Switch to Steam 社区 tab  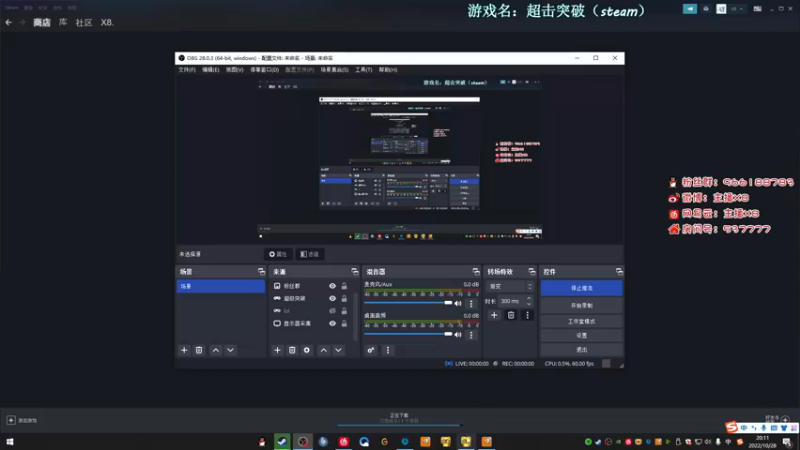click(84, 22)
